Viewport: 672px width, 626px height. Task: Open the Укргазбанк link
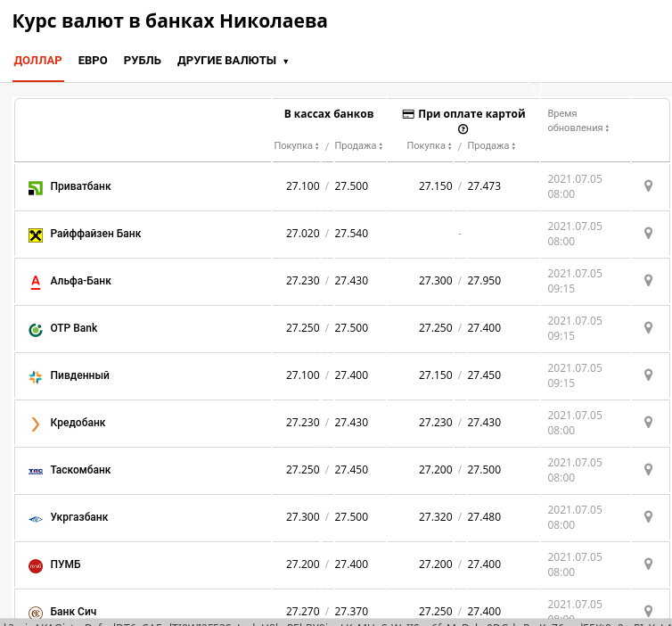pos(78,517)
